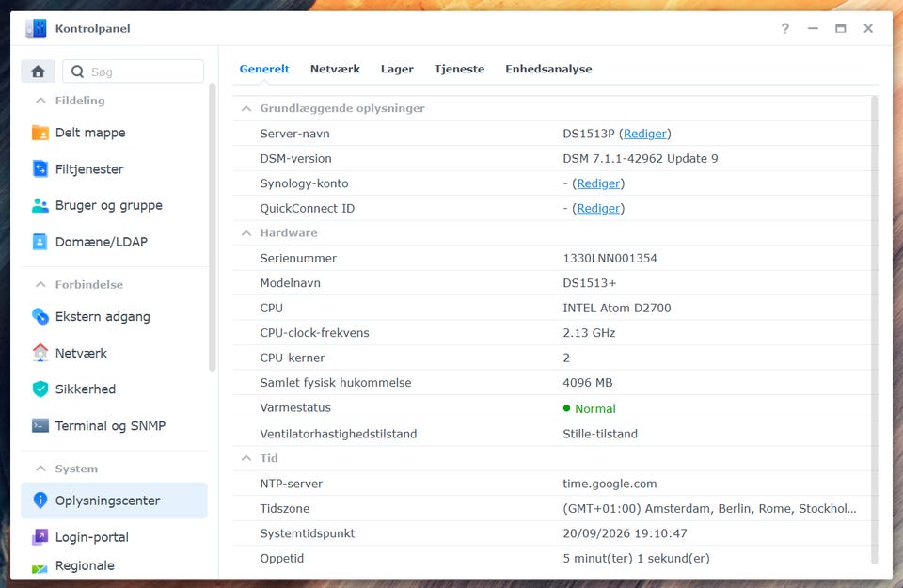
Task: Click the green Normal status
Action: (589, 408)
